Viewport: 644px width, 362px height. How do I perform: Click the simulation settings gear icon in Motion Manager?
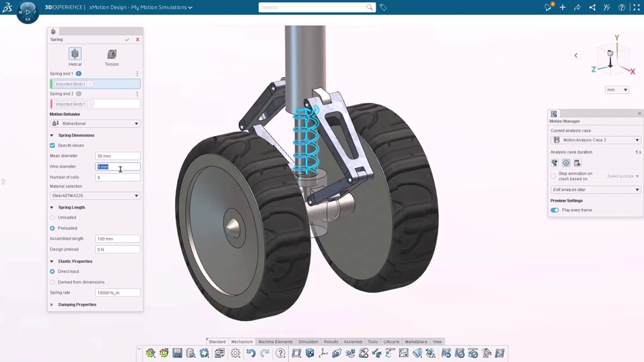click(566, 163)
